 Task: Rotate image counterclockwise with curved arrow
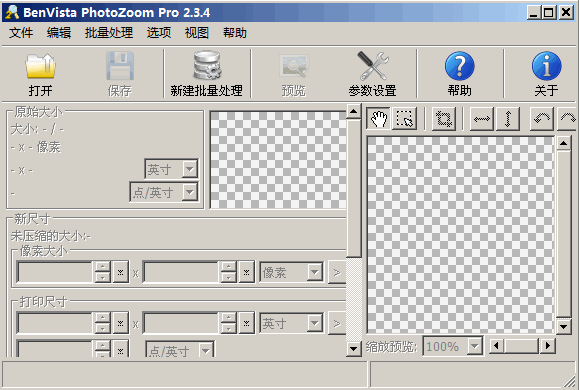pyautogui.click(x=542, y=119)
